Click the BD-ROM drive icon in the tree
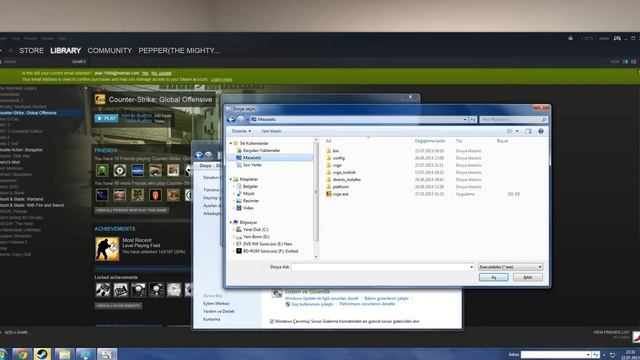The image size is (640, 360). tap(239, 251)
